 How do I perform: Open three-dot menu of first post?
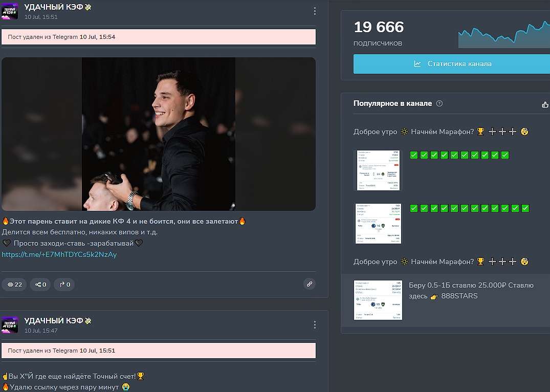[x=315, y=11]
